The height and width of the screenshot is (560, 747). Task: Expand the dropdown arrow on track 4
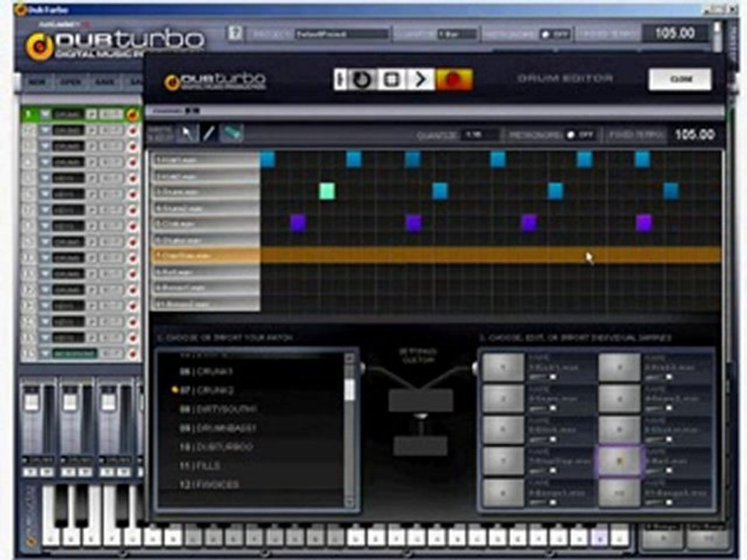coord(45,163)
